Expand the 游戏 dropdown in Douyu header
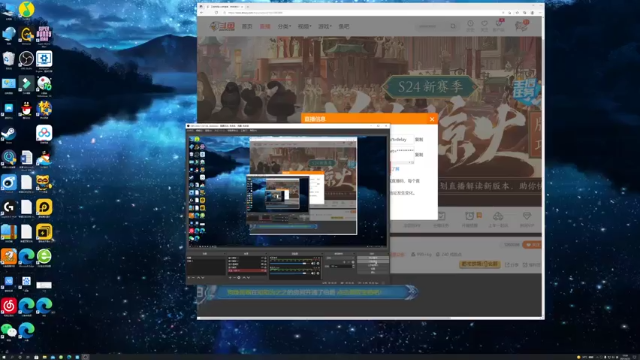 (324, 26)
